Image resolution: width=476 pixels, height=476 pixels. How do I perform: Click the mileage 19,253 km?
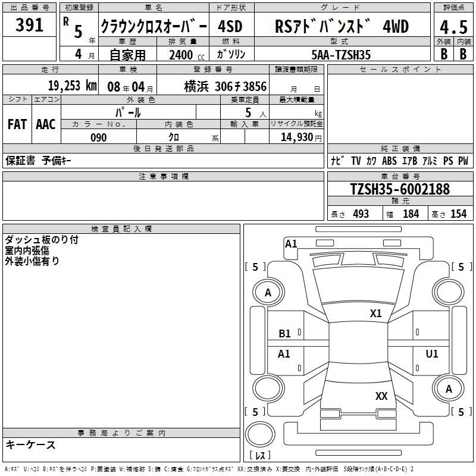click(x=73, y=86)
